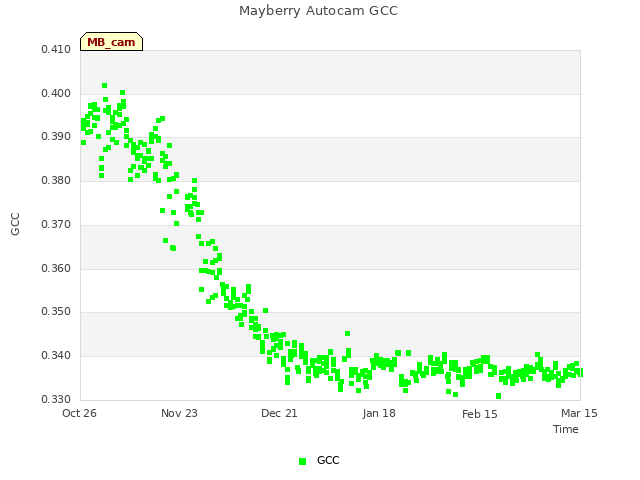Click the vertical GCC axis label
The image size is (640, 480).
tap(15, 224)
